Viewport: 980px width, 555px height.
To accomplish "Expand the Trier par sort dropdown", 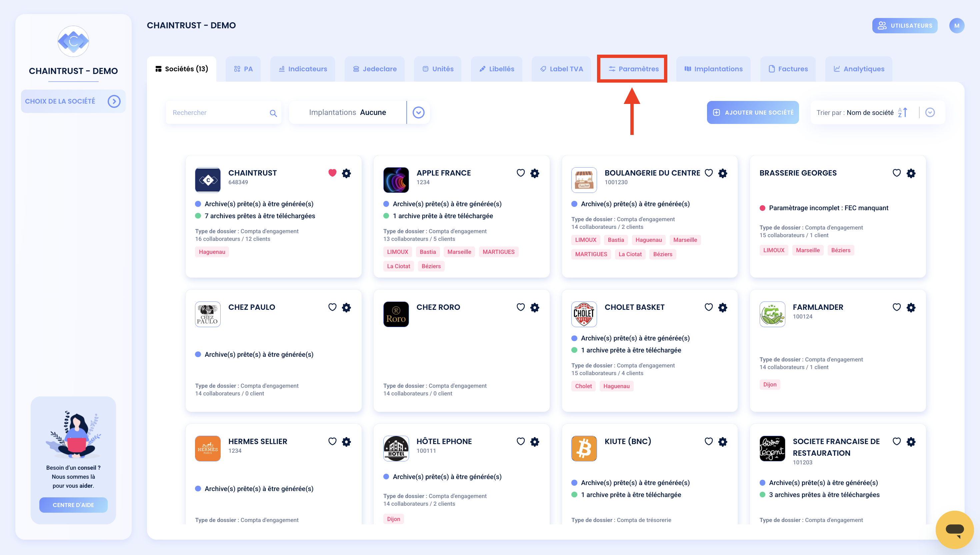I will [930, 113].
